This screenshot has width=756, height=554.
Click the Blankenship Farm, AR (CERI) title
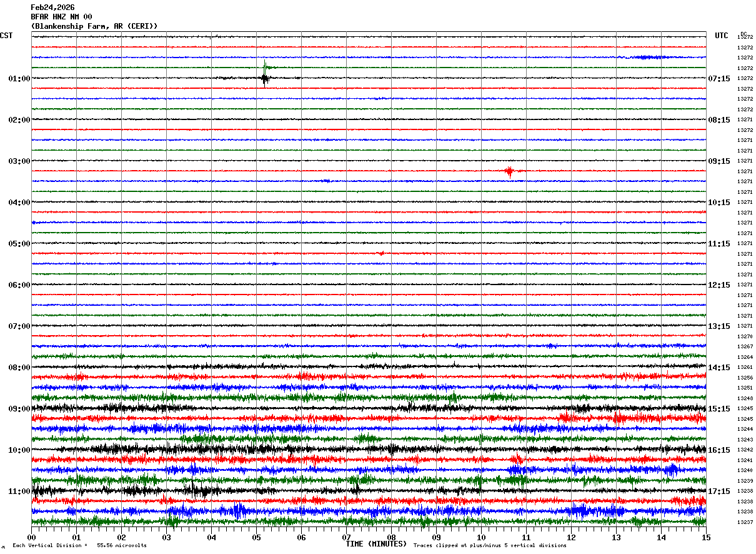tap(94, 26)
